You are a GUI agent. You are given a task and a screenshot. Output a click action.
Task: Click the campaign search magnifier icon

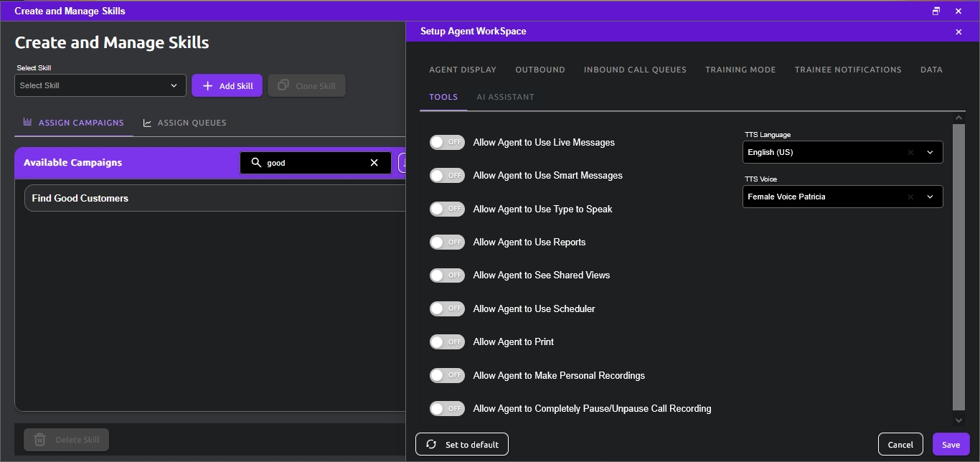point(256,163)
